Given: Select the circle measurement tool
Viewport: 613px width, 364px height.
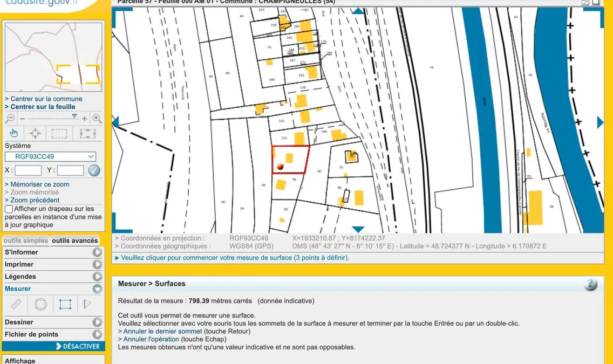Looking at the screenshot, I should click(x=40, y=304).
